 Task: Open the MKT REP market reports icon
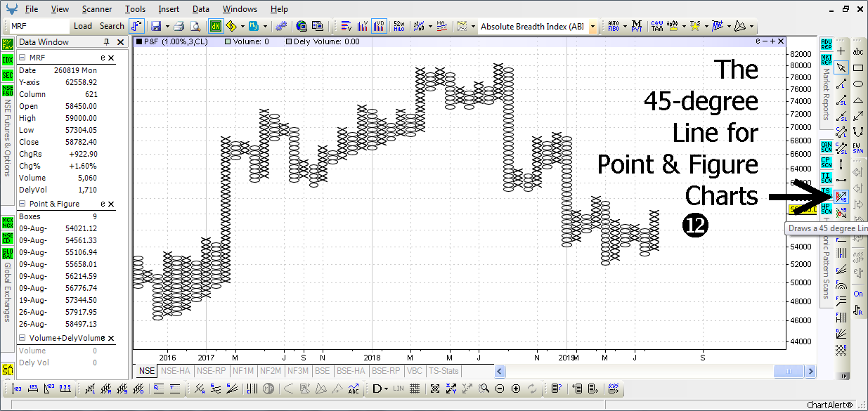pyautogui.click(x=826, y=59)
